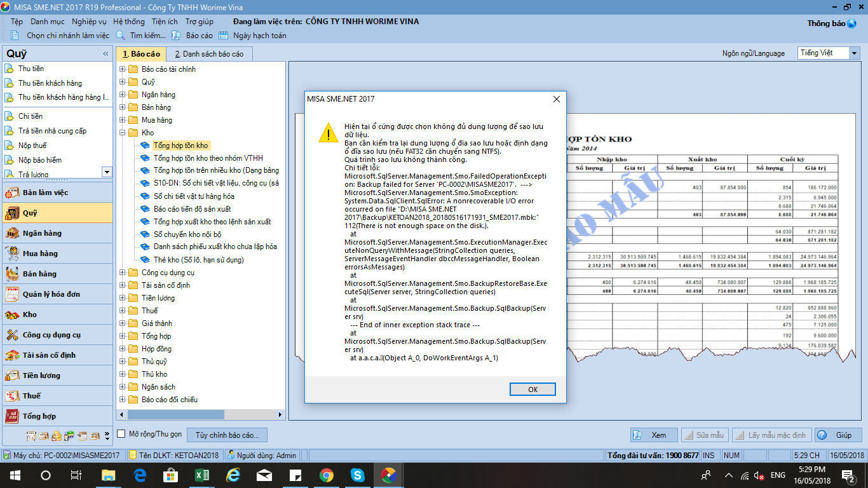Click the Máy chủ server status icon

[7, 456]
